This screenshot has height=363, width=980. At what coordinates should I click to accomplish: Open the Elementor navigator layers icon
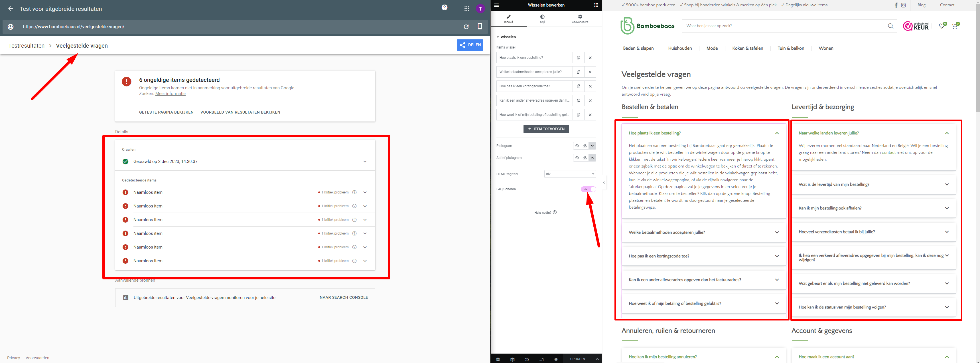pos(512,359)
